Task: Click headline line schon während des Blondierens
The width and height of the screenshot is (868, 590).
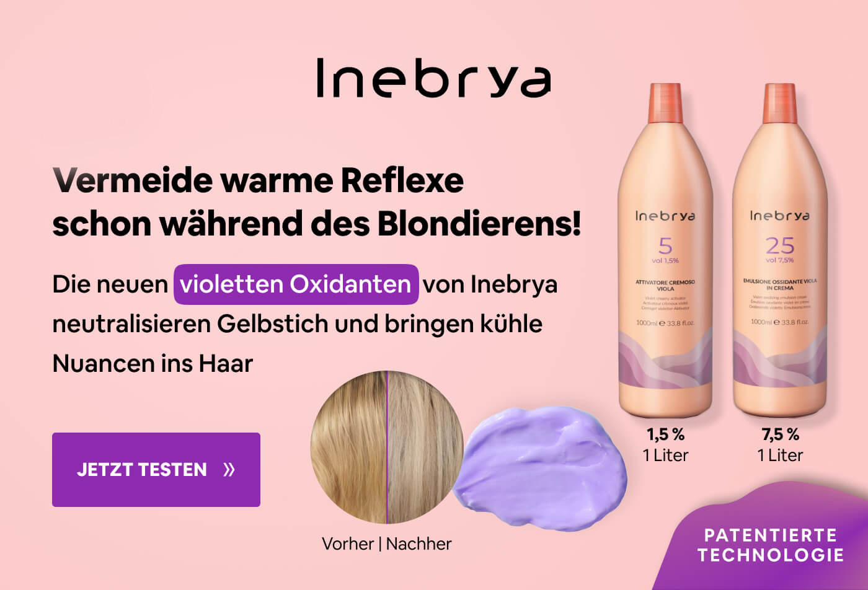Action: coord(317,224)
